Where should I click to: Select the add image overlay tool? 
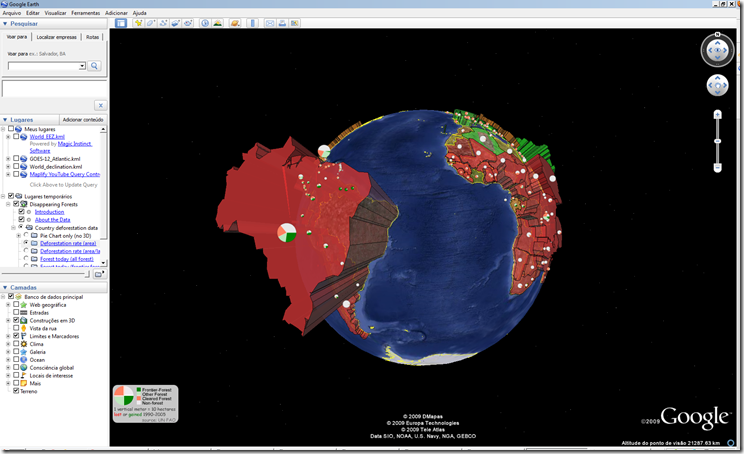click(176, 23)
